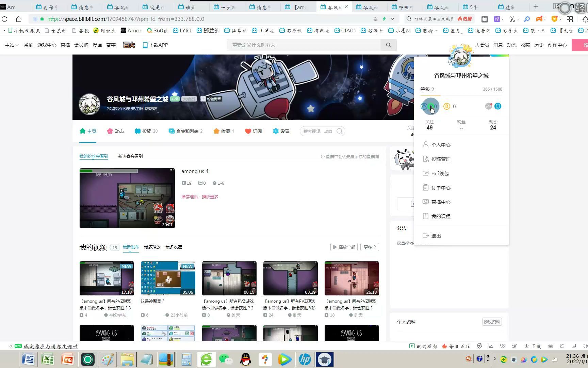Open the among us 4 featured video thumbnail
Screen dimensions: 588x368
(127, 198)
